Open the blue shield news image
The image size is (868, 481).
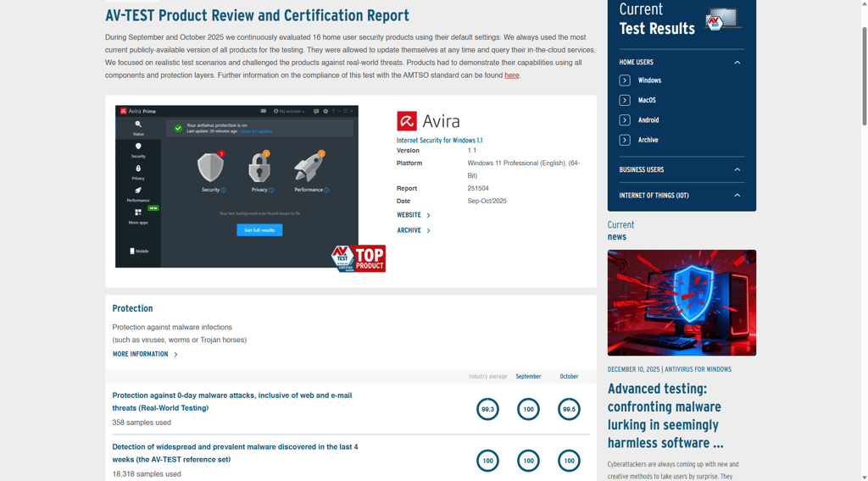[x=682, y=302]
